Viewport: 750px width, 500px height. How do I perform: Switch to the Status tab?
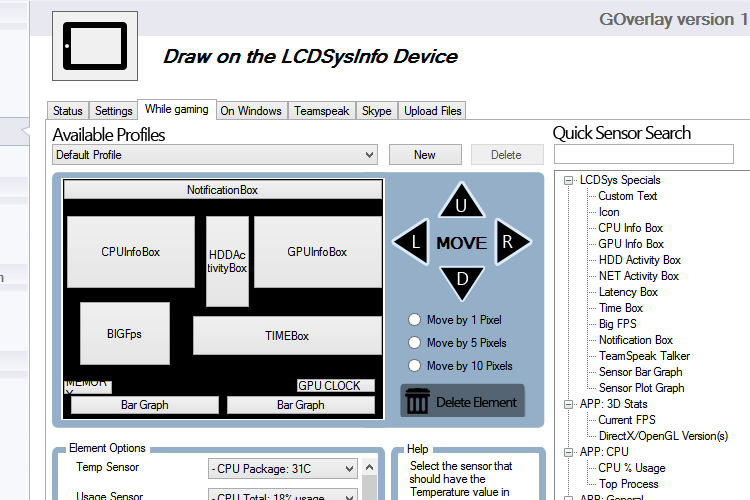pyautogui.click(x=68, y=111)
